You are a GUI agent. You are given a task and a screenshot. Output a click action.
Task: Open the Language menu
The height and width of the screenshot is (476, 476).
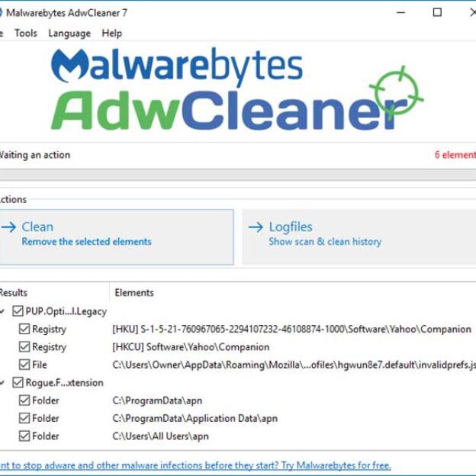69,33
